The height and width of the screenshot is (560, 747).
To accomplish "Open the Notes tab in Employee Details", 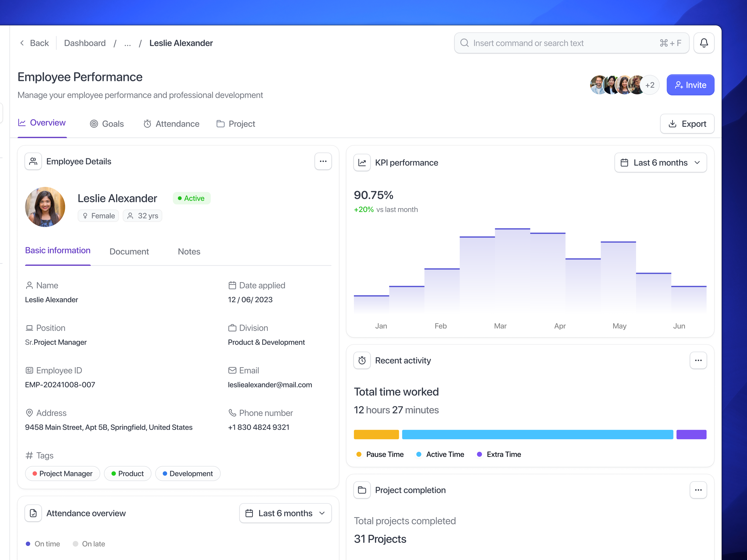I will tap(189, 251).
